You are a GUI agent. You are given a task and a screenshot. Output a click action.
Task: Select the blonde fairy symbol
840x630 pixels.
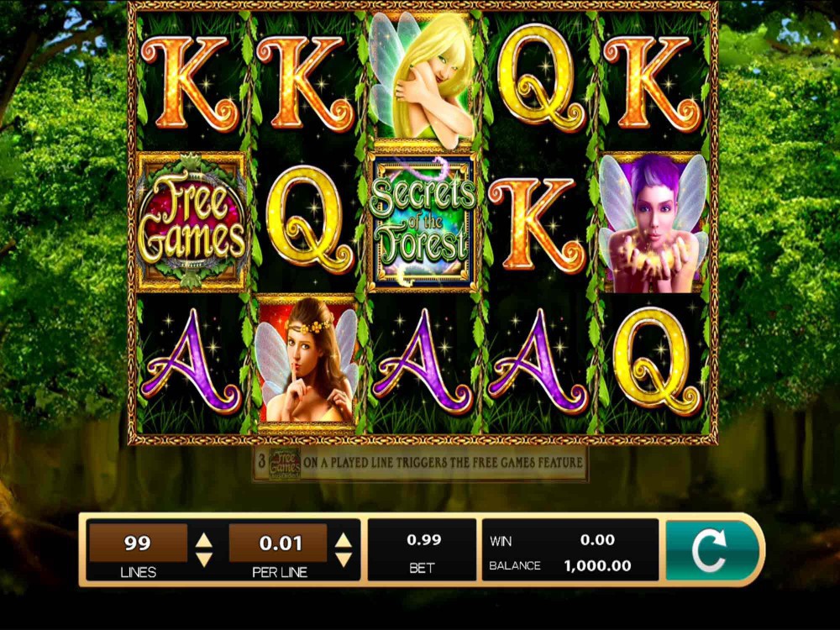[x=423, y=79]
